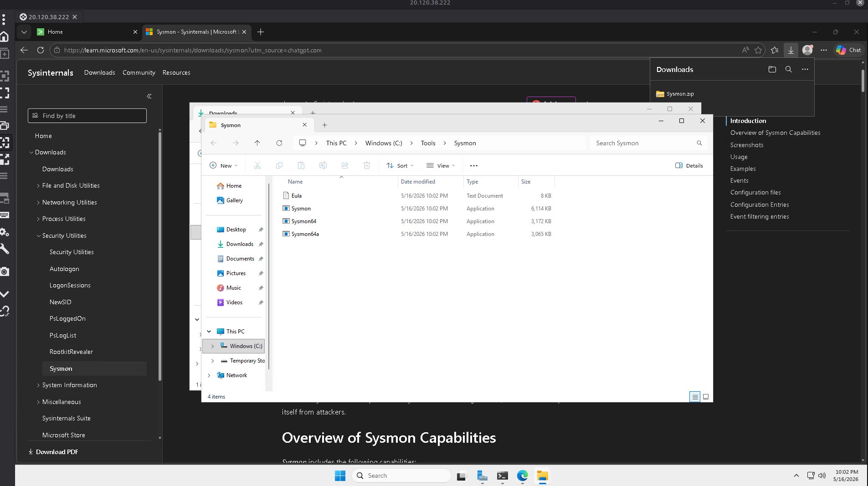Click the Search Sysmon field
Viewport: 868px width, 486px height.
coord(648,143)
